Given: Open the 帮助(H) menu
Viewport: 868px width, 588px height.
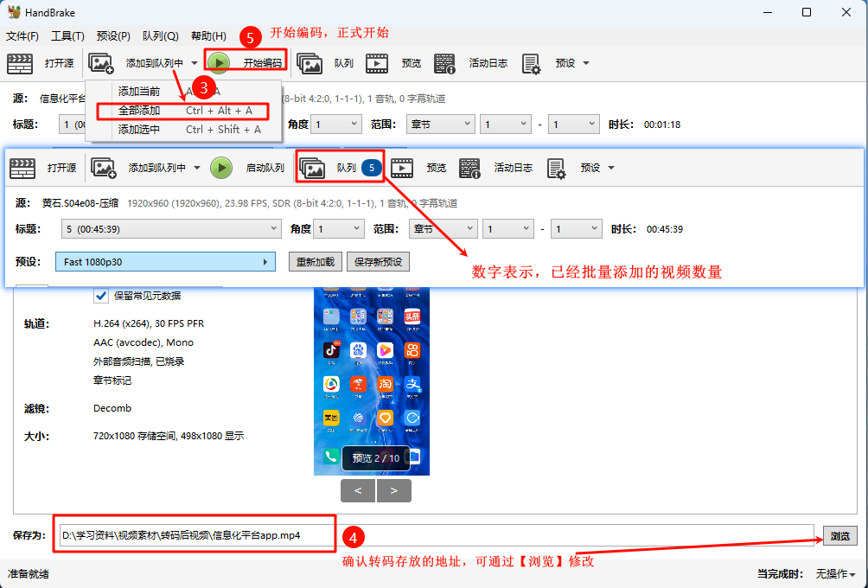Looking at the screenshot, I should point(208,36).
